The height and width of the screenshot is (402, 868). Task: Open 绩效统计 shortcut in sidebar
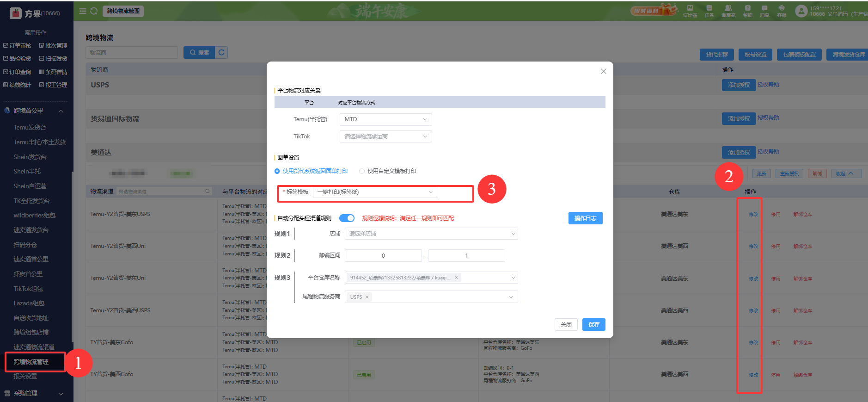click(x=17, y=85)
